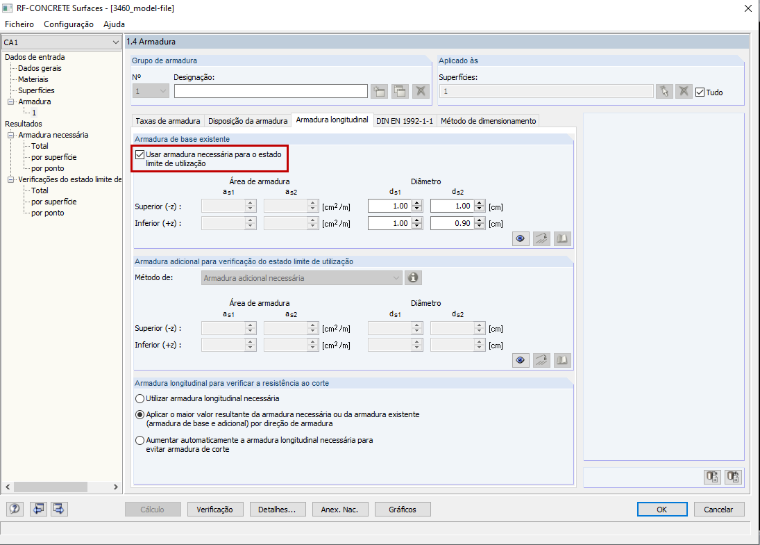The image size is (760, 545).
Task: Click the delete reinforcement group X icon
Action: point(421,91)
